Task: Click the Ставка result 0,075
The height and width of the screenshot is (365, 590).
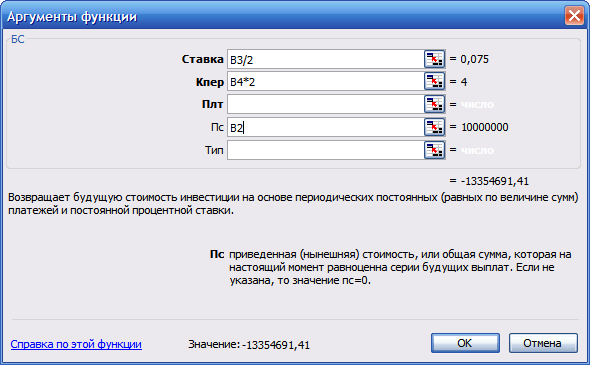Action: pos(474,59)
